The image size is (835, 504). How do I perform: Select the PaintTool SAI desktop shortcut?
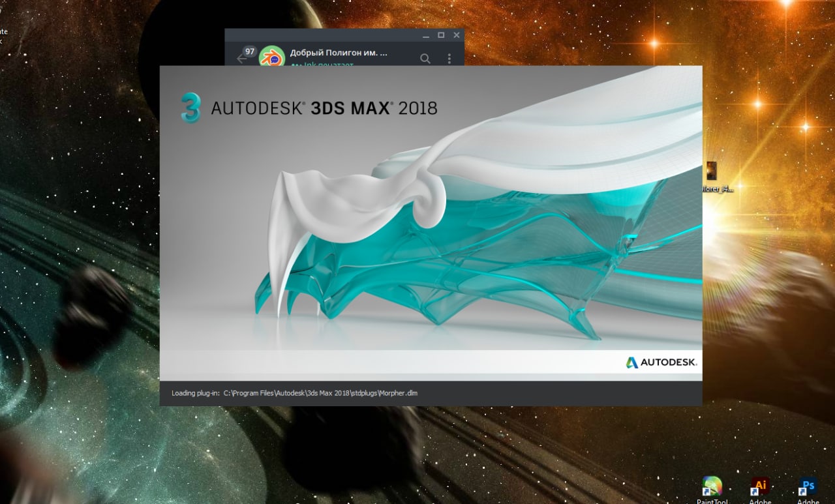pos(712,490)
